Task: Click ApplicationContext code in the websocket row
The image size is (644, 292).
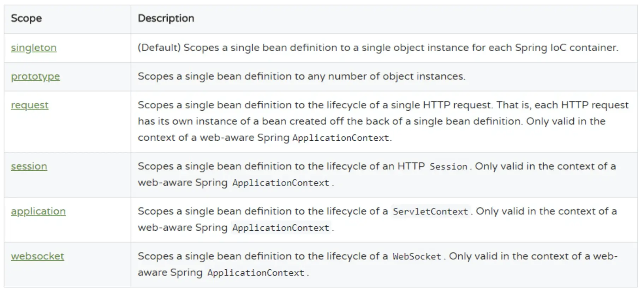Action: click(256, 273)
